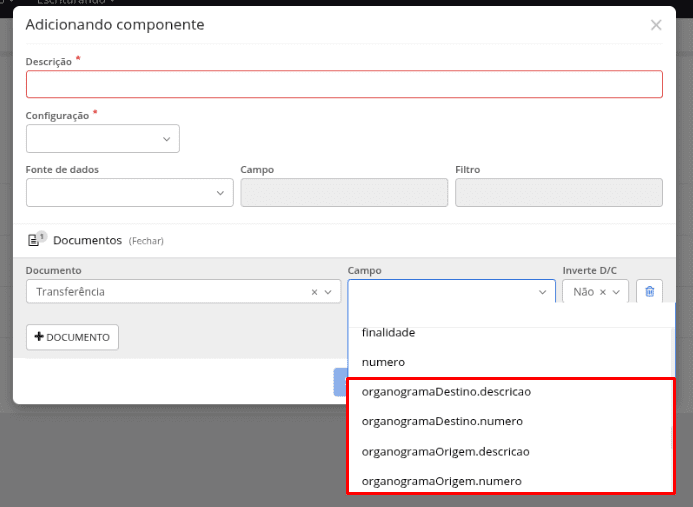Choose numero from Campo list
This screenshot has width=693, height=507.
[x=383, y=361]
